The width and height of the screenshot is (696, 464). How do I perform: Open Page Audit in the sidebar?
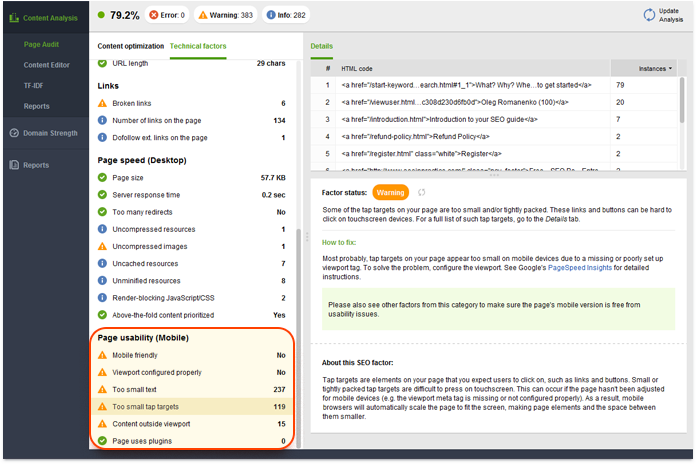click(41, 44)
